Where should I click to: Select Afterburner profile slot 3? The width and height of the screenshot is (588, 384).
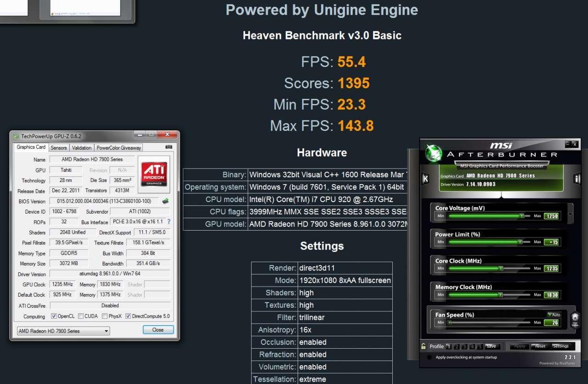(464, 346)
